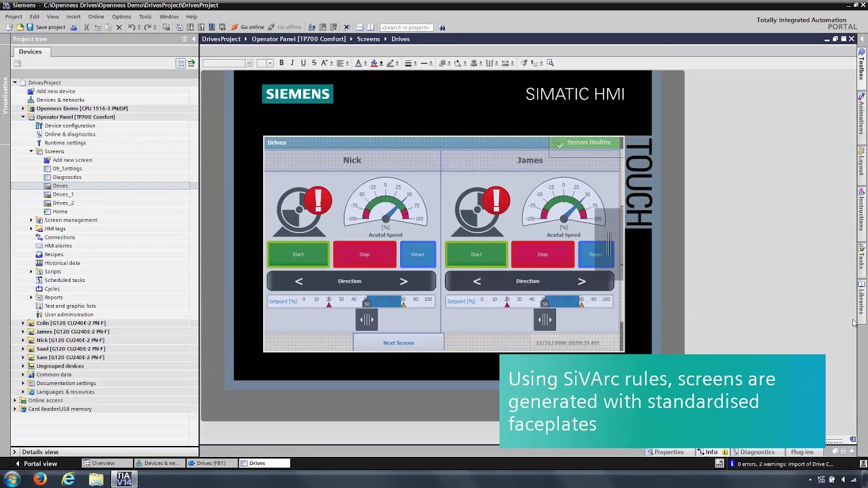Viewport: 868px width, 488px height.
Task: Open the font size dropdown
Action: point(270,63)
